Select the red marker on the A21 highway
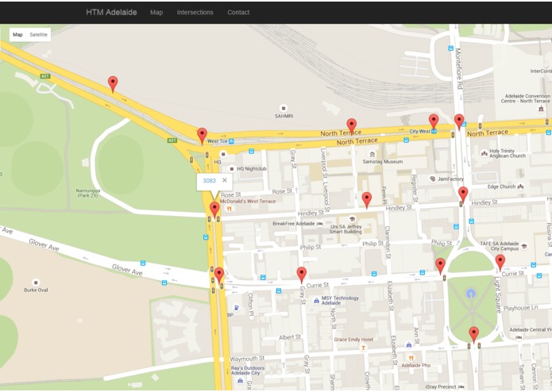 tap(113, 84)
